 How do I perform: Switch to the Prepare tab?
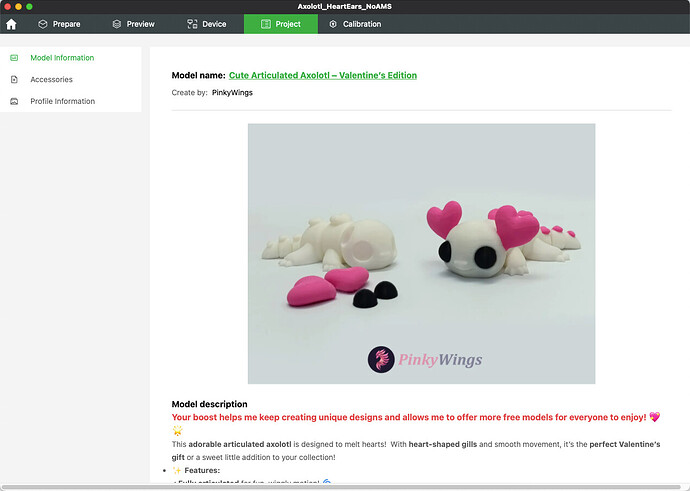click(x=59, y=24)
